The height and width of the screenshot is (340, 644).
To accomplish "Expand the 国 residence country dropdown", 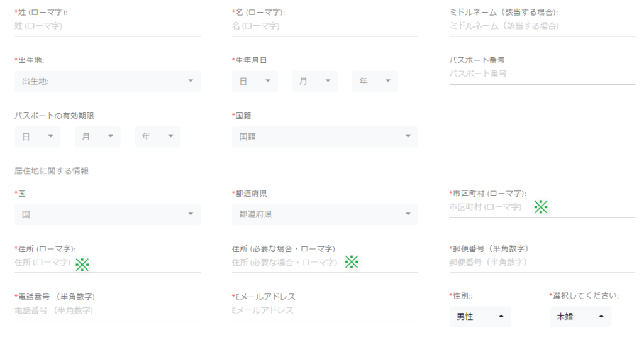I will pyautogui.click(x=108, y=214).
